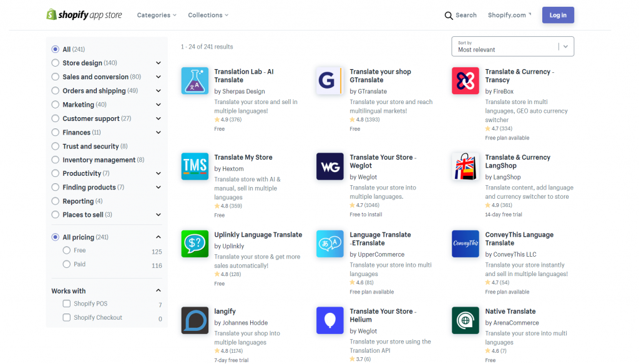Image resolution: width=639 pixels, height=364 pixels.
Task: Select the Marketing category radio button
Action: point(57,104)
